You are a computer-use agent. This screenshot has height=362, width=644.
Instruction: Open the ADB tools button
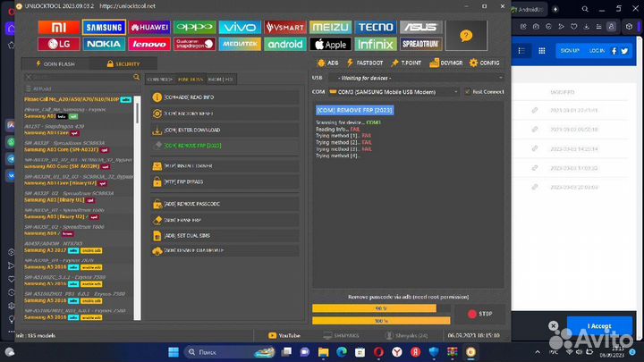coord(328,63)
